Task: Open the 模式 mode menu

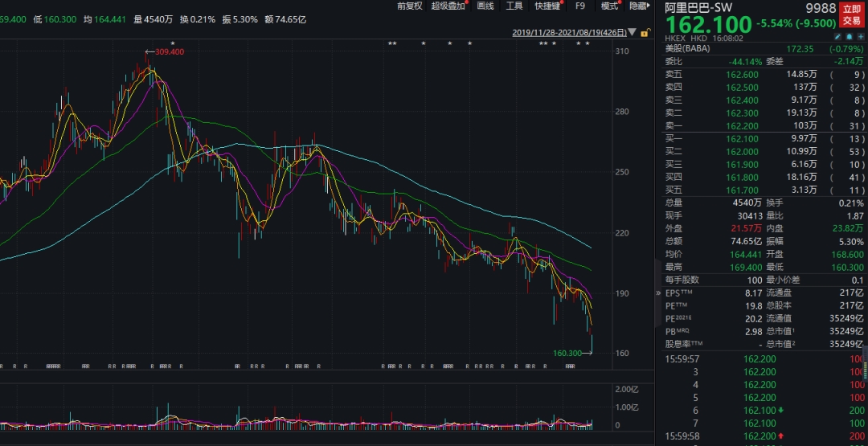Action: 610,6
